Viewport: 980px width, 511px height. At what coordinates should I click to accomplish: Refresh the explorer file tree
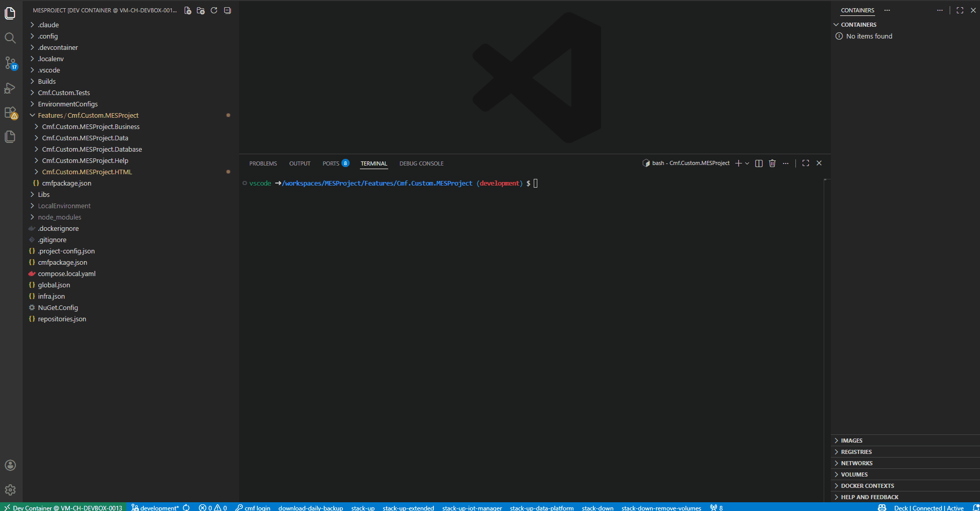click(214, 10)
